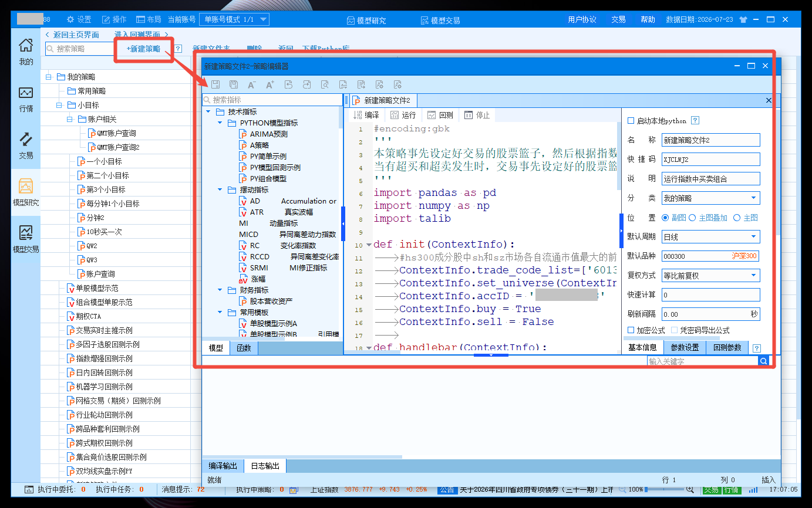Image resolution: width=812 pixels, height=508 pixels.
Task: Click the shirt skin icon in title bar
Action: pos(743,19)
